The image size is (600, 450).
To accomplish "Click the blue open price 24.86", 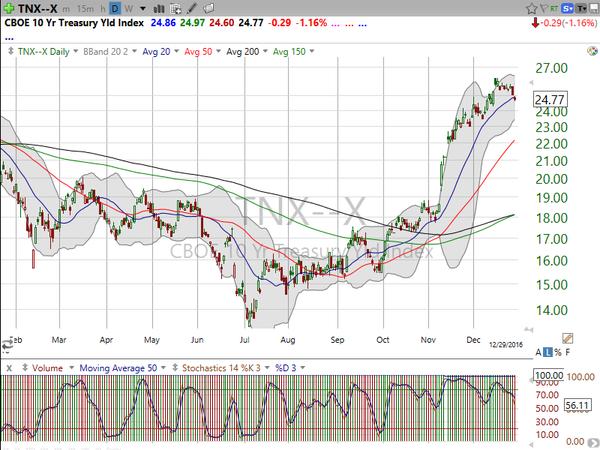I will pyautogui.click(x=163, y=23).
